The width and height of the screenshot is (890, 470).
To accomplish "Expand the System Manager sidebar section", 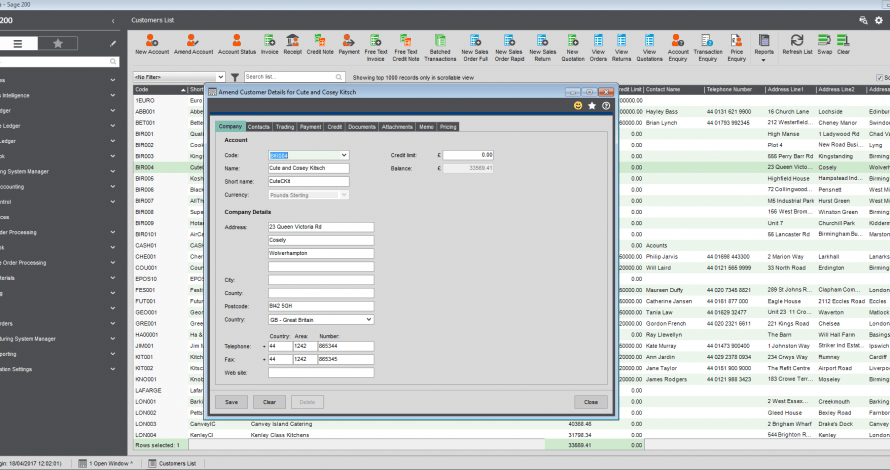I will tap(112, 171).
